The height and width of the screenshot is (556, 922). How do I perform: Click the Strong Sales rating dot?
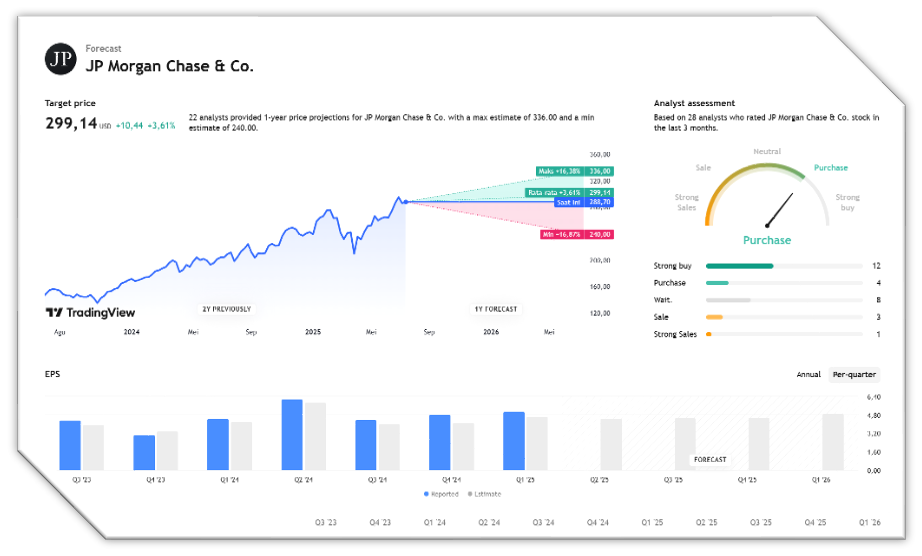709,334
